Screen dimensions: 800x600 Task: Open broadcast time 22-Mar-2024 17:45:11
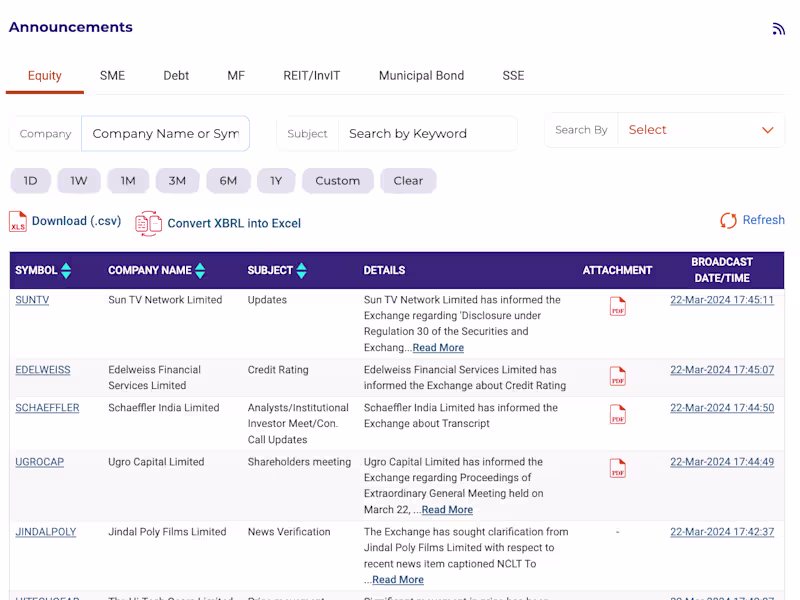722,300
